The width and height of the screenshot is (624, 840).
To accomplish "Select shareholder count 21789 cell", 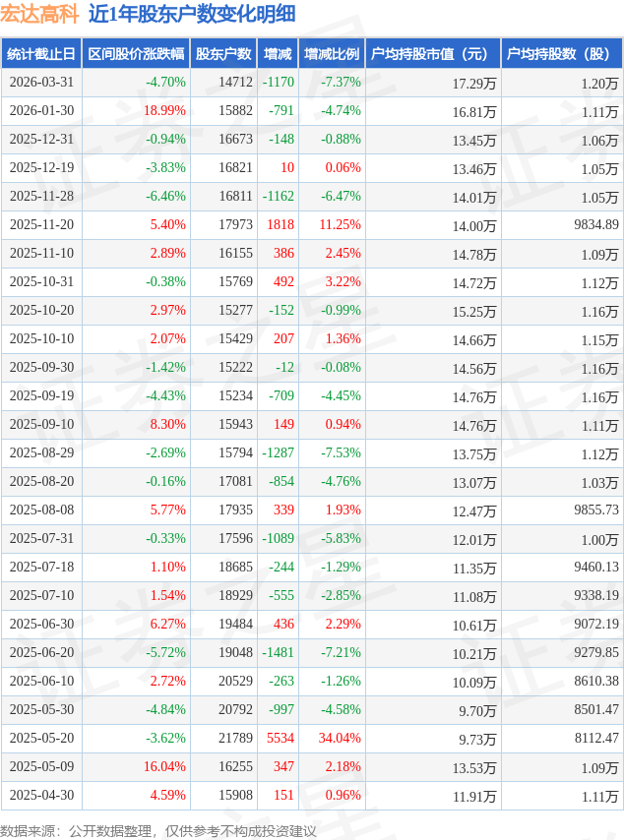I will click(x=235, y=738).
